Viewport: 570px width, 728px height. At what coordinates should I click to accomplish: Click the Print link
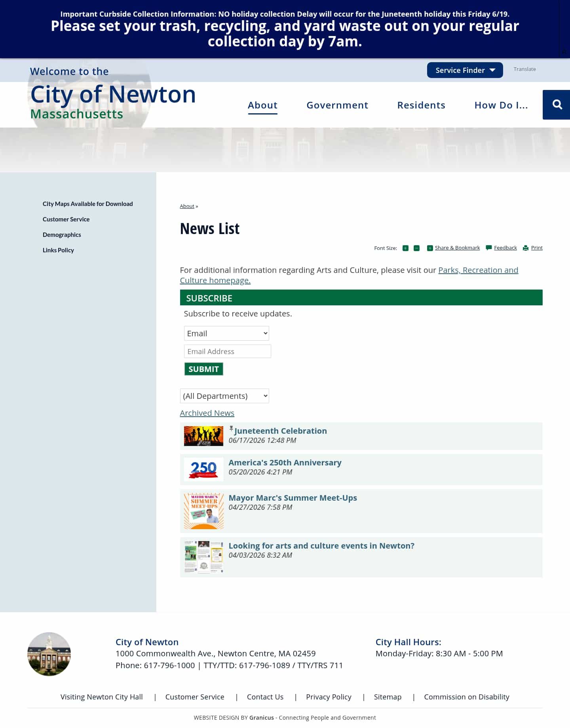click(x=537, y=248)
